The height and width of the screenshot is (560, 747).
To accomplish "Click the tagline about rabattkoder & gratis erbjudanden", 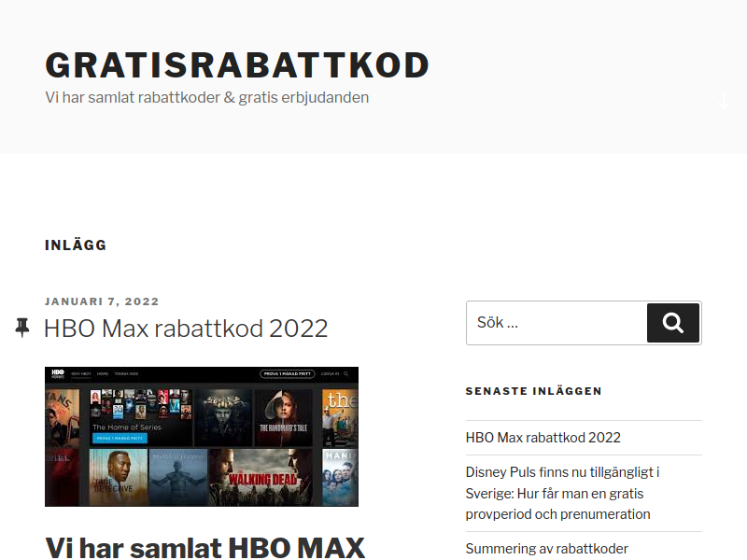I will pos(206,97).
